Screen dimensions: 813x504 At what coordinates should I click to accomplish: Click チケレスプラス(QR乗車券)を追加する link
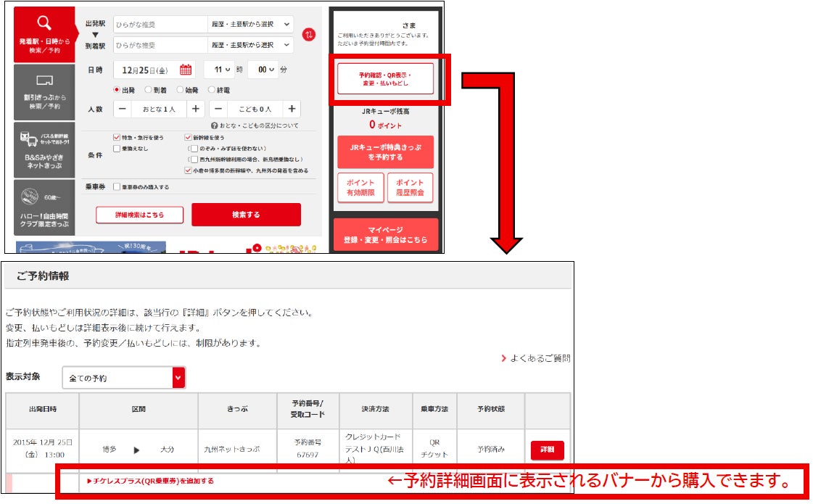(150, 482)
